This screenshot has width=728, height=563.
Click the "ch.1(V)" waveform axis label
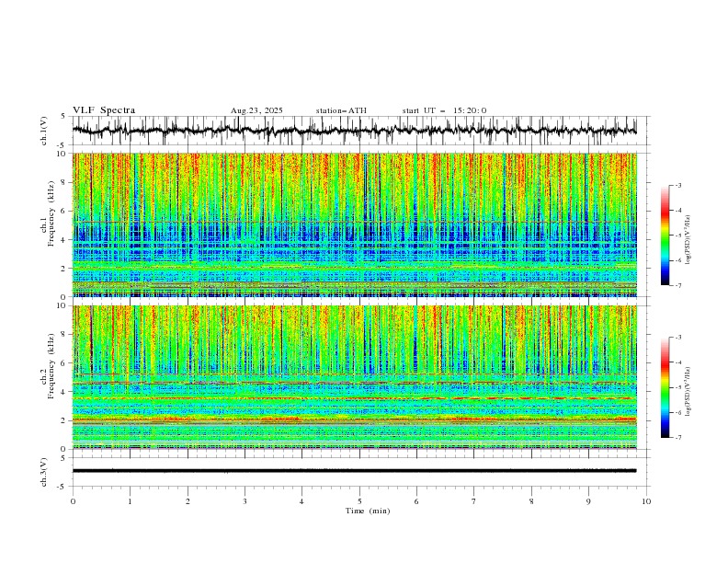(x=44, y=131)
